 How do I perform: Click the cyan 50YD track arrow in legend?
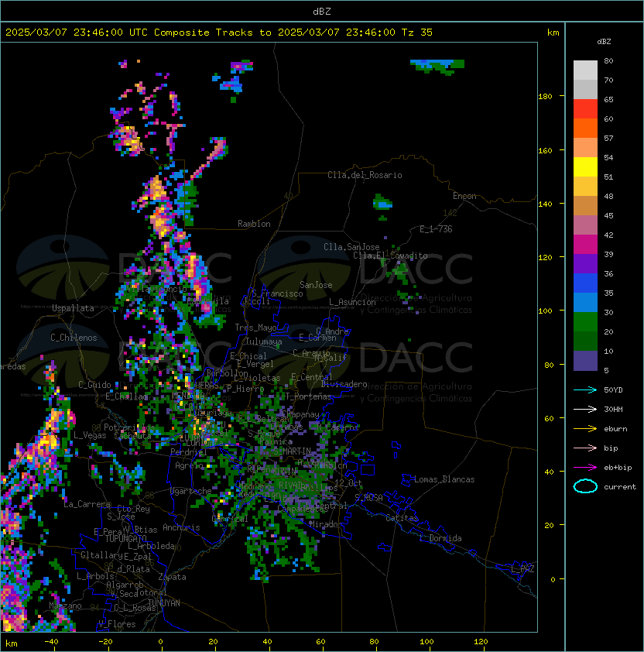[x=585, y=390]
